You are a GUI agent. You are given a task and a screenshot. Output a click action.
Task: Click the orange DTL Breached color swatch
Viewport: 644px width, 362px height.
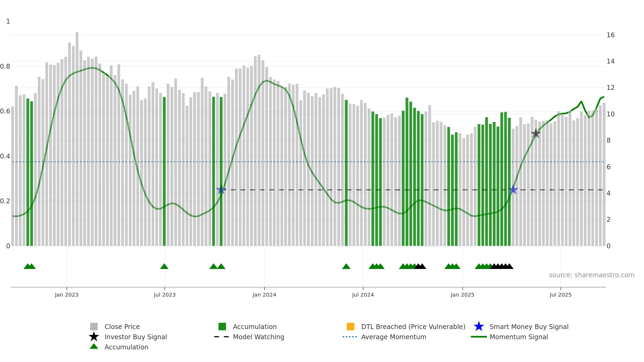pos(350,327)
